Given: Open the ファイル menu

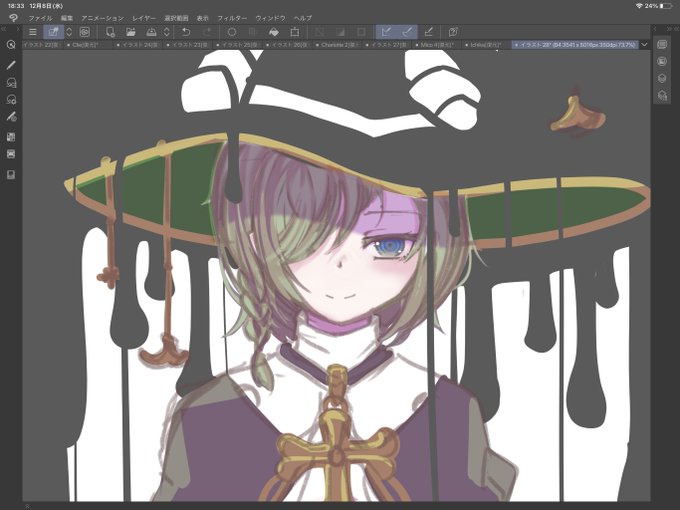Looking at the screenshot, I should click(40, 18).
